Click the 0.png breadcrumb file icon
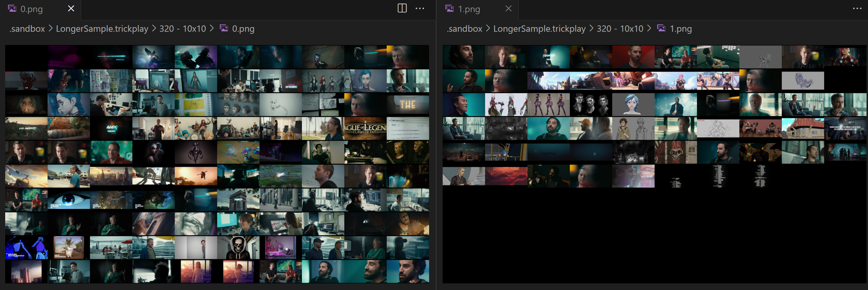 click(224, 28)
